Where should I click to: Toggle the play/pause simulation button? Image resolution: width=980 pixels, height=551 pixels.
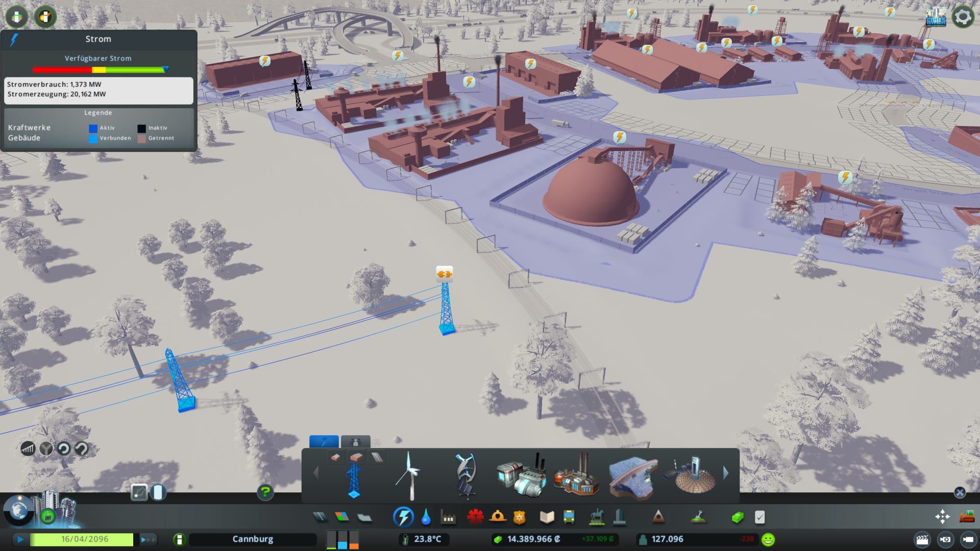pos(20,539)
